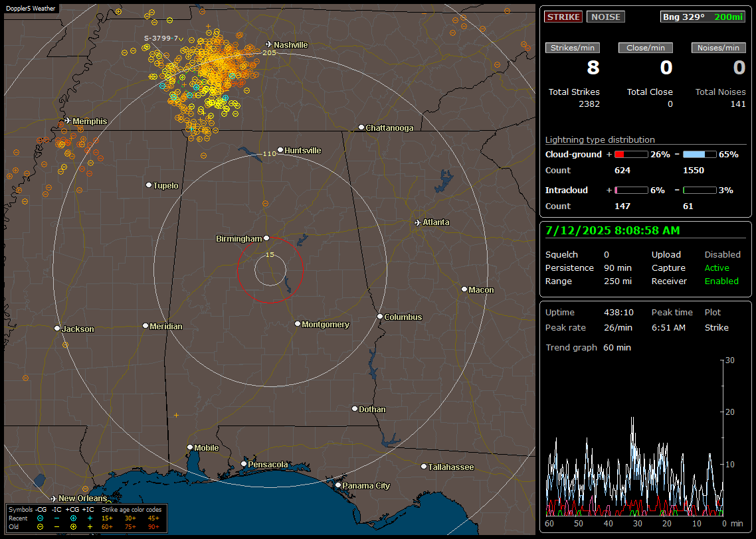Click the Old +IC legend symbol
The image size is (756, 539).
pyautogui.click(x=90, y=527)
